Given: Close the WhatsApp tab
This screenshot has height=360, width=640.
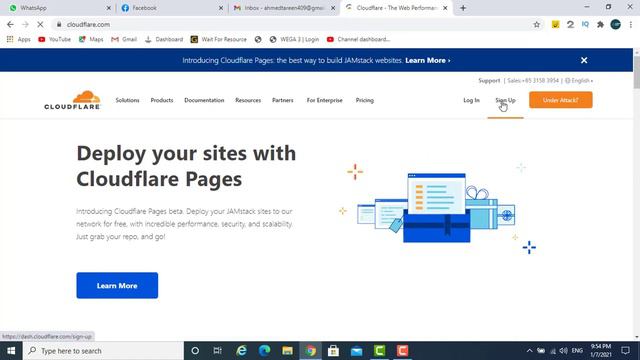Looking at the screenshot, I should (109, 8).
